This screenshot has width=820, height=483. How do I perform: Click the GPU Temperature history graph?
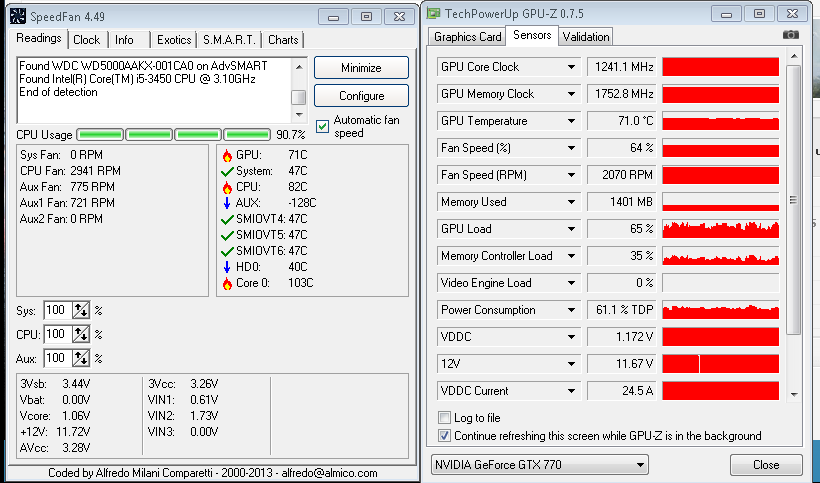pyautogui.click(x=721, y=121)
